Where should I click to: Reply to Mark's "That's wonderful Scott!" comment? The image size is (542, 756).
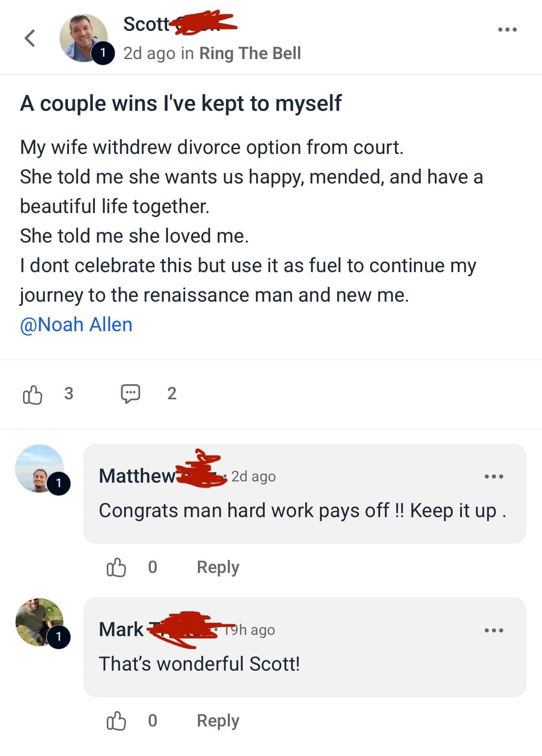218,721
